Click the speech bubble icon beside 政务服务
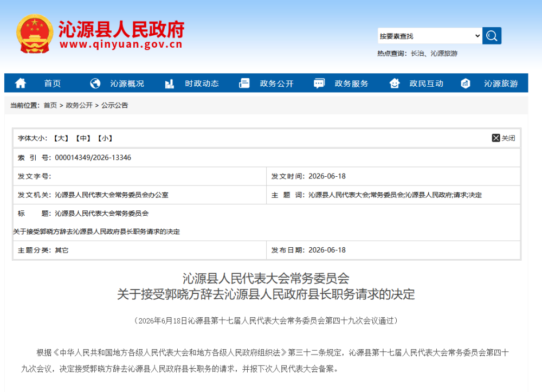The image size is (542, 392). tap(319, 83)
